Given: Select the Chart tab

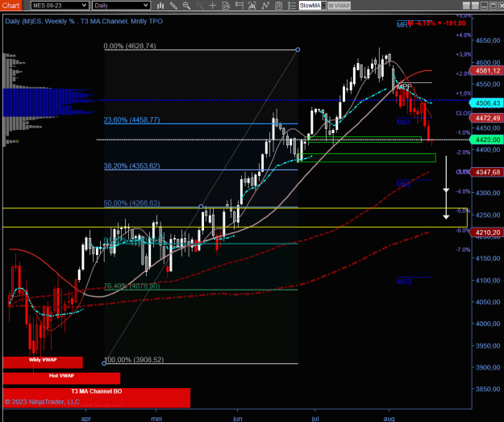Looking at the screenshot, I should [11, 5].
